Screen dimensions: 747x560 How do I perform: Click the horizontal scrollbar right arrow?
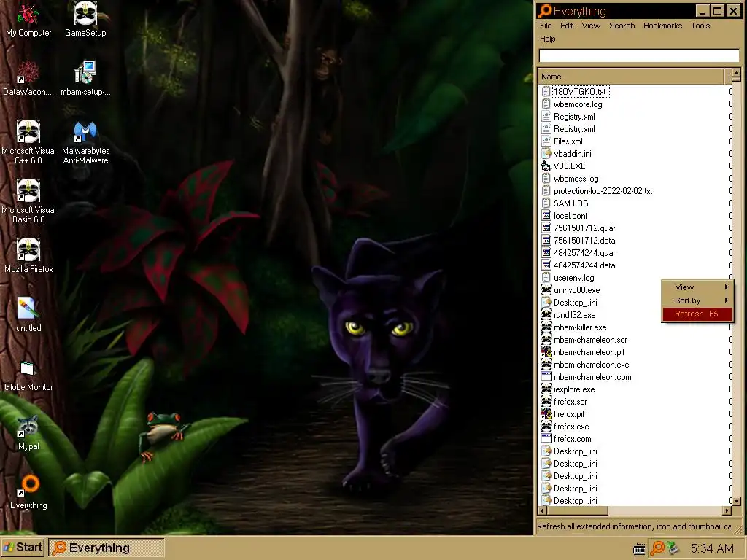click(x=727, y=511)
